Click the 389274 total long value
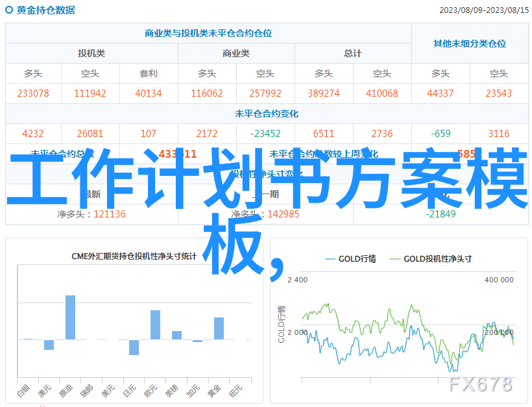The height and width of the screenshot is (407, 532). tap(323, 93)
